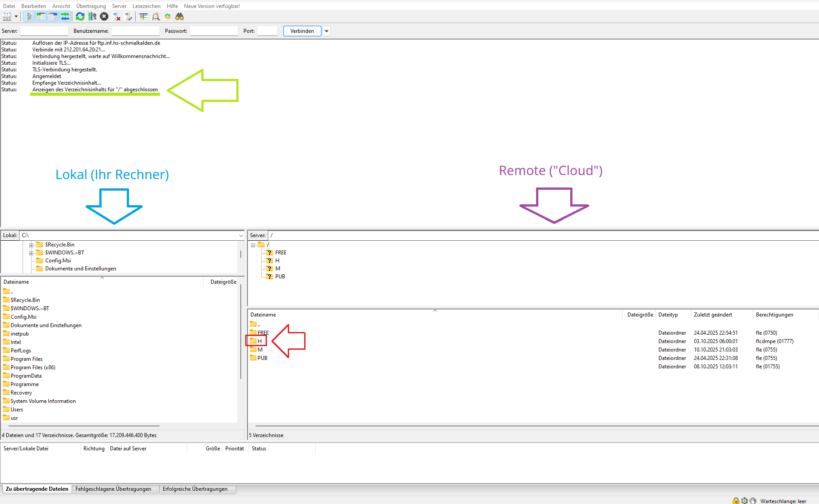Toggle the message log display
This screenshot has height=504, width=819.
coord(29,16)
